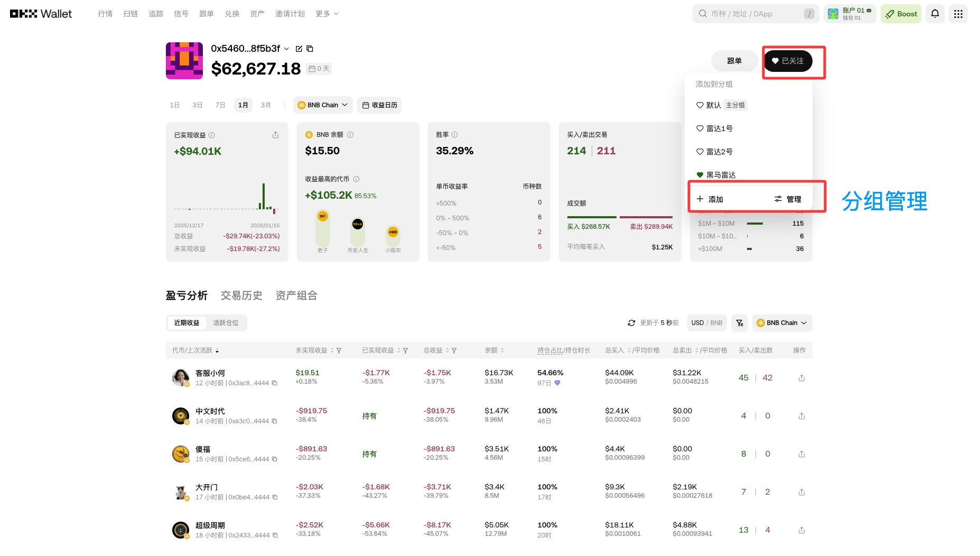This screenshot has height=556, width=980.
Task: Open the apps grid menu icon
Action: tap(958, 14)
